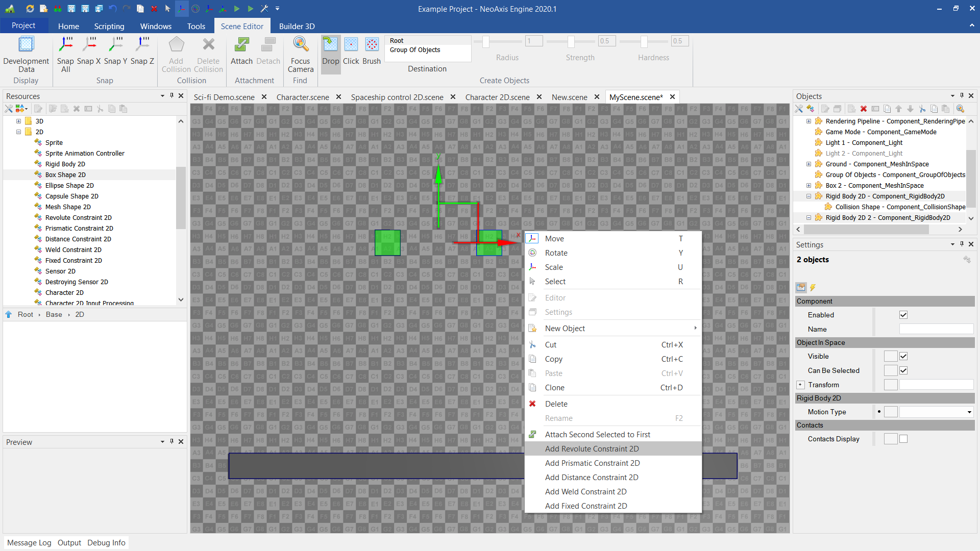
Task: Choose Add Revolute Constraint 2D
Action: coord(592,449)
